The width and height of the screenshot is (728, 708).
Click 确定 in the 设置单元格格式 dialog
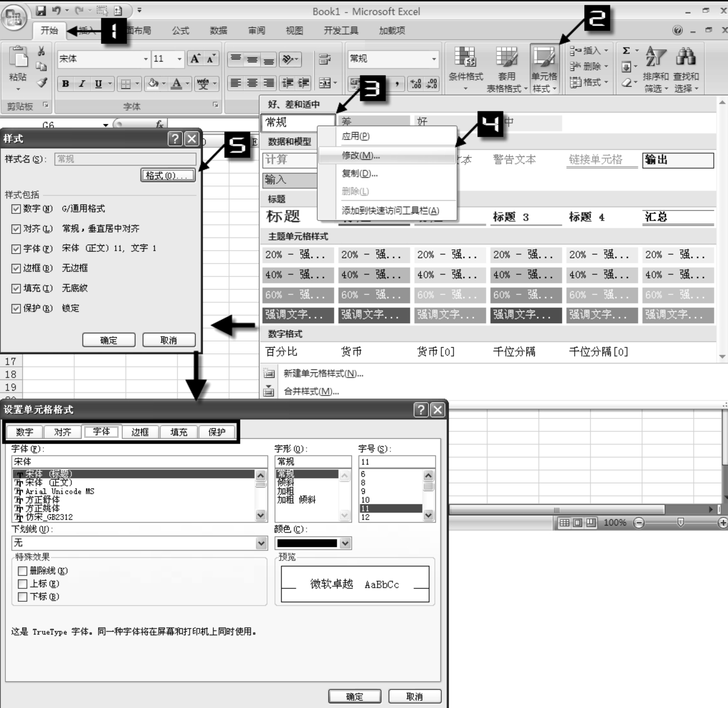pos(355,697)
